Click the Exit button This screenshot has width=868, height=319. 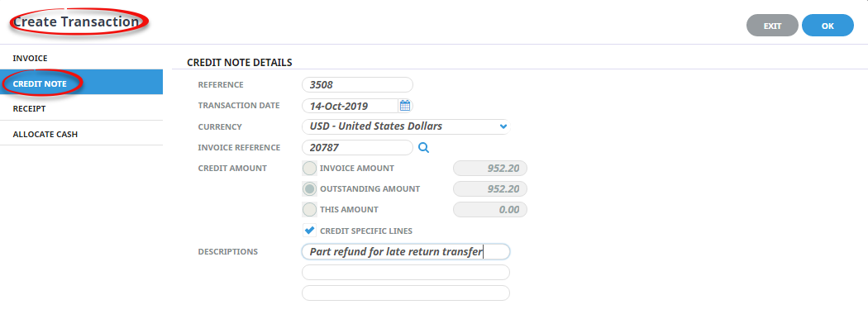pos(772,26)
